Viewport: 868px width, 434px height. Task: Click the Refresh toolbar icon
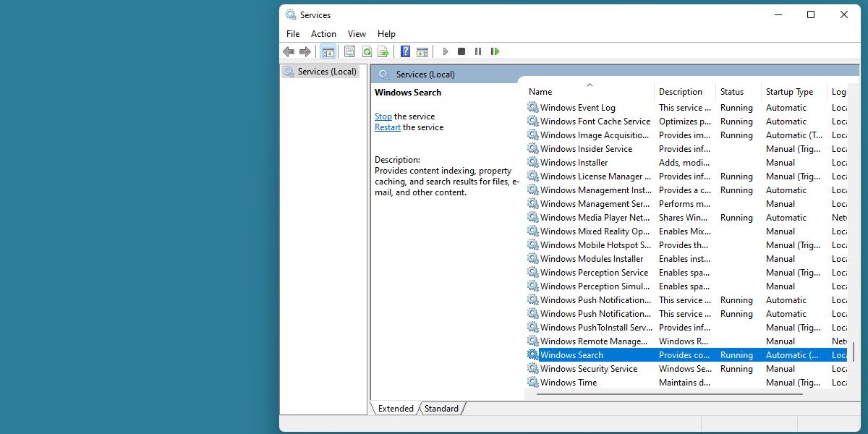click(367, 51)
